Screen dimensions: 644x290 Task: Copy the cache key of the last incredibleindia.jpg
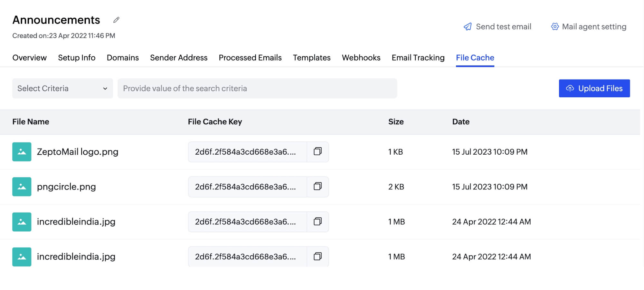tap(318, 256)
